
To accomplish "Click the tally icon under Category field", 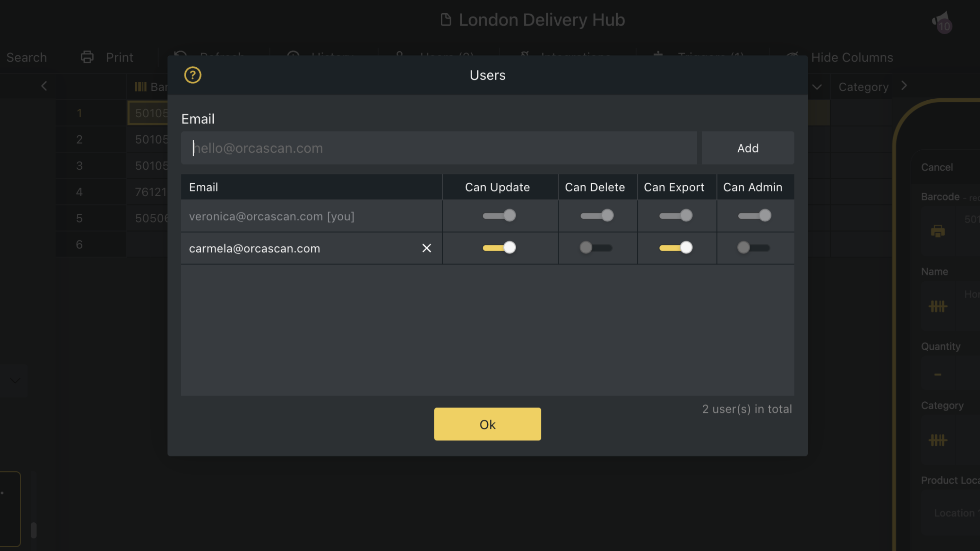I will tap(938, 440).
